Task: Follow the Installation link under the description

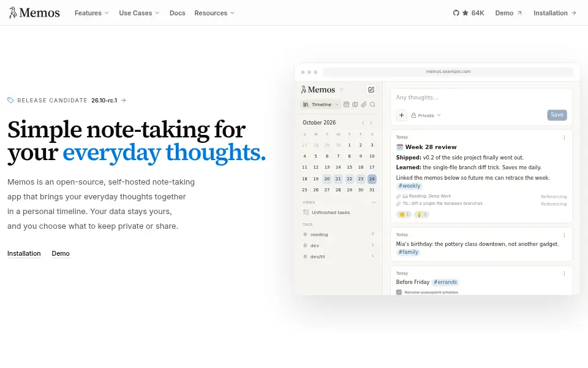Action: (x=24, y=253)
